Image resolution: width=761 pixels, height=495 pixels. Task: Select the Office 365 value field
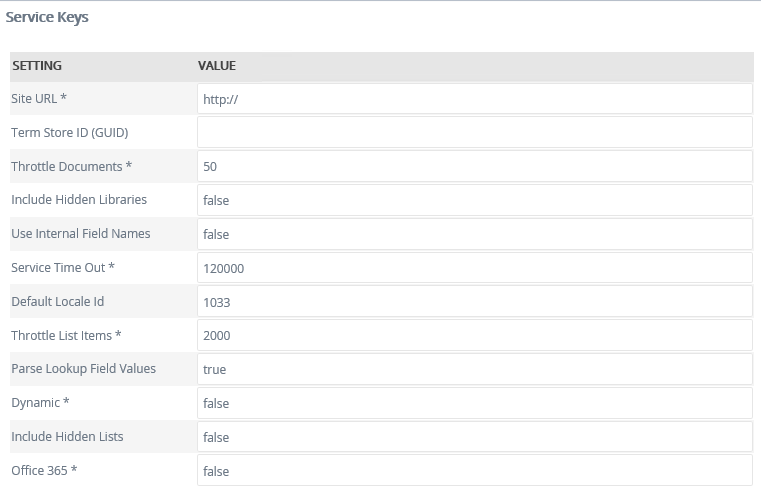pos(474,471)
